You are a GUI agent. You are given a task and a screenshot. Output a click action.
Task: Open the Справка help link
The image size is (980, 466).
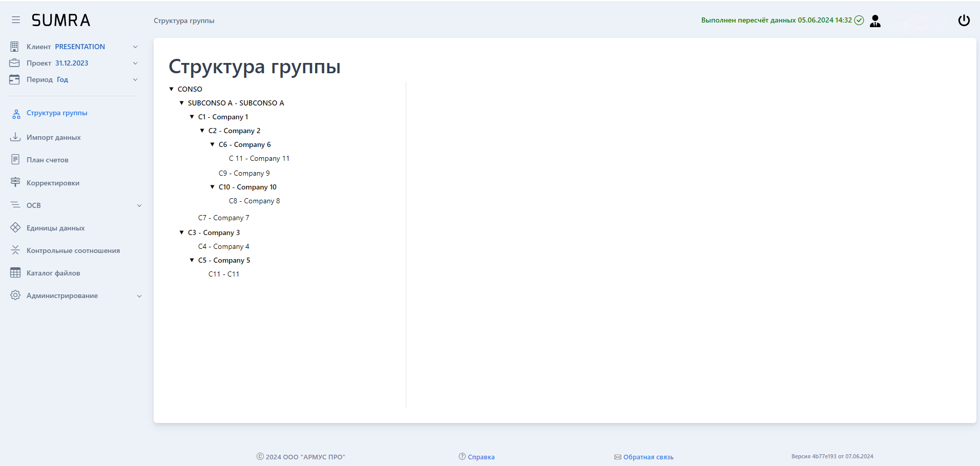click(481, 456)
